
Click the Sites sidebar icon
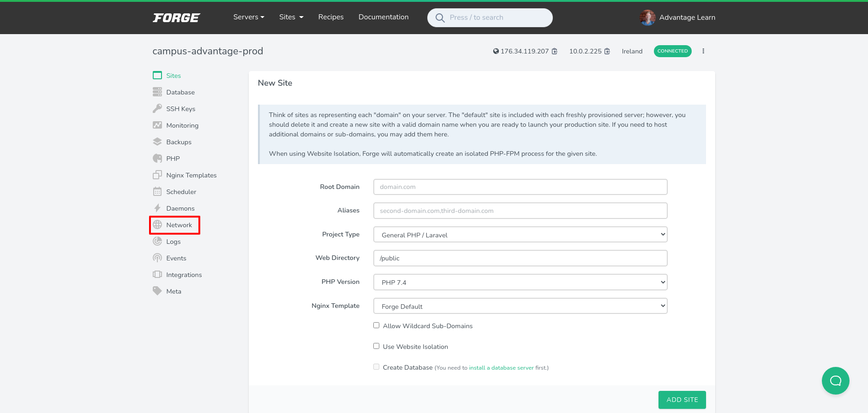tap(157, 75)
